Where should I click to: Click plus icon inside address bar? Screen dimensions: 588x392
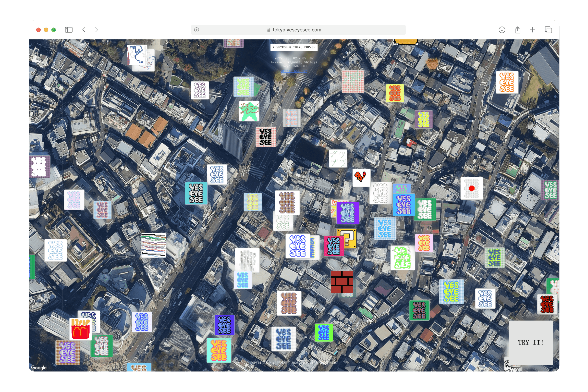point(196,30)
